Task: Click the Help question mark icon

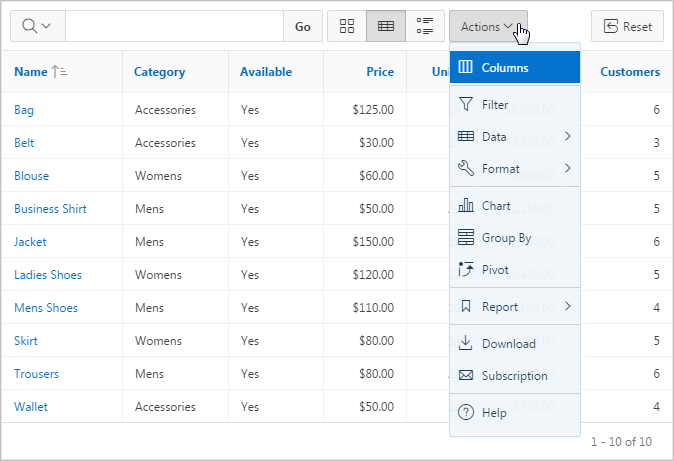Action: pyautogui.click(x=465, y=412)
